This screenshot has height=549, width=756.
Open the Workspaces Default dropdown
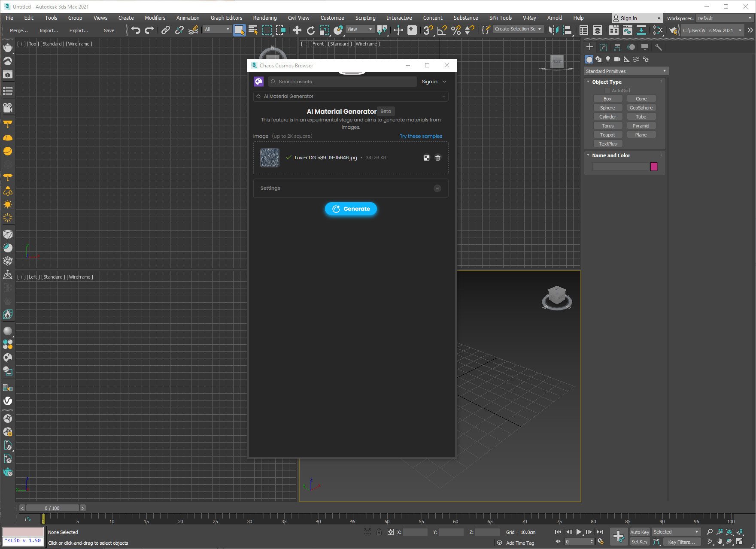pos(724,18)
